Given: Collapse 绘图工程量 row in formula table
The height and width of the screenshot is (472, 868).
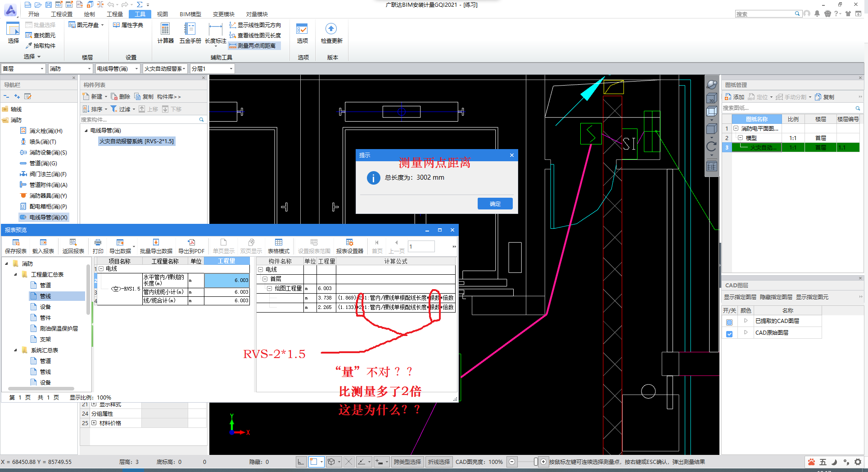Looking at the screenshot, I should [x=270, y=288].
